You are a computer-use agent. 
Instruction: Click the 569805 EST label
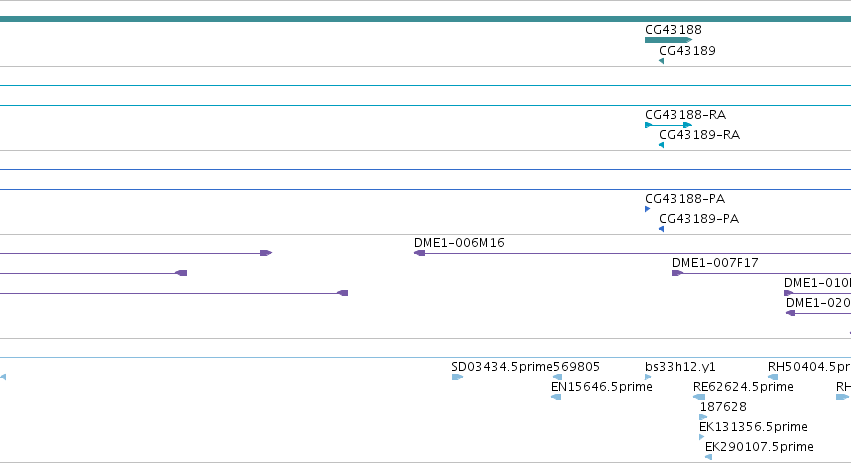(576, 367)
